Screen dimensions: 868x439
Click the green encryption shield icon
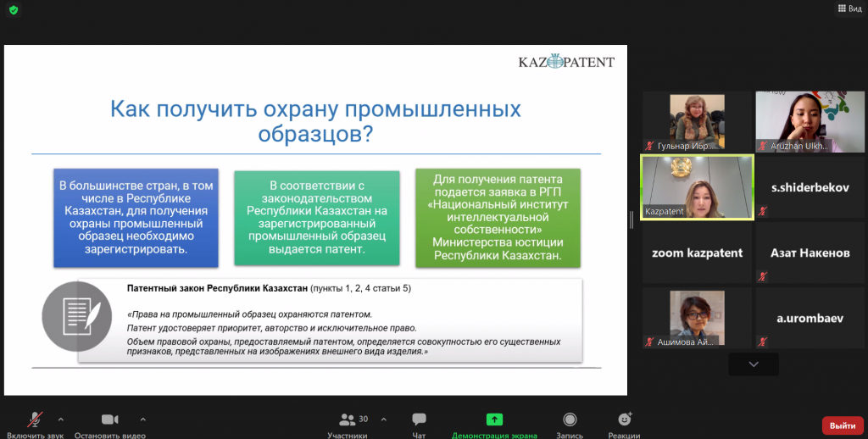point(13,10)
